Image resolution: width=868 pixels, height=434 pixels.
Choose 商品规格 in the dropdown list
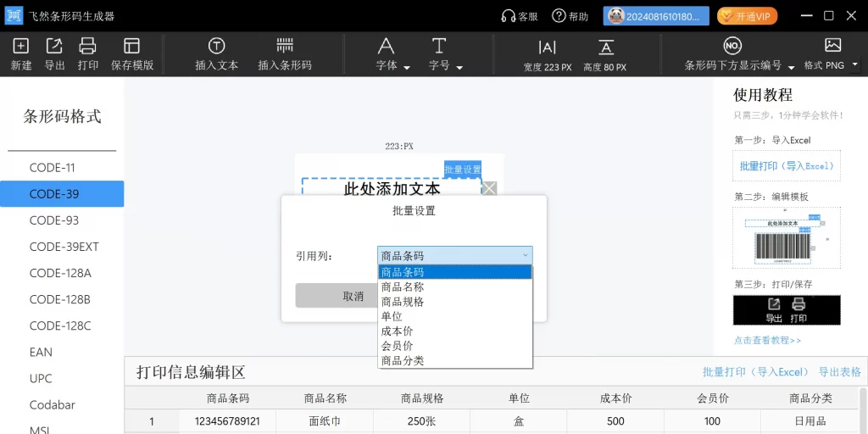455,302
